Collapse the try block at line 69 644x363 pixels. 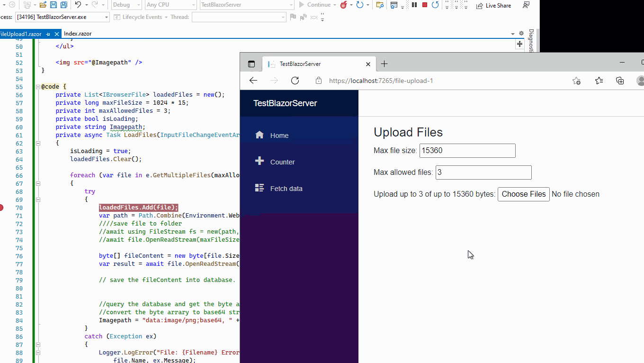[x=38, y=200]
